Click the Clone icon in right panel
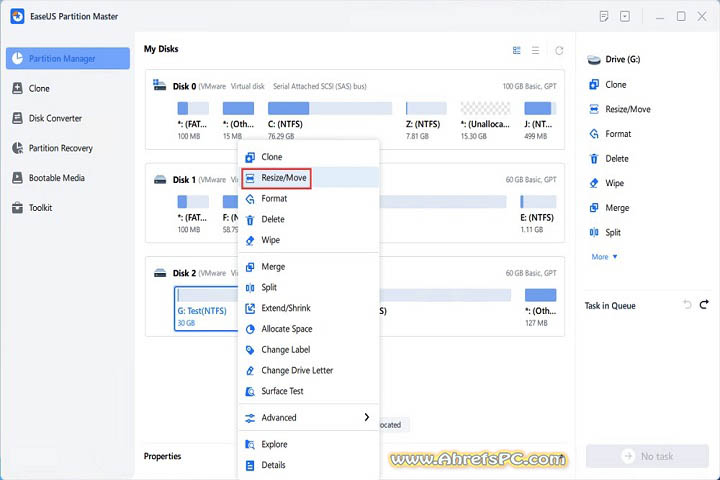This screenshot has width=720, height=480. (594, 85)
